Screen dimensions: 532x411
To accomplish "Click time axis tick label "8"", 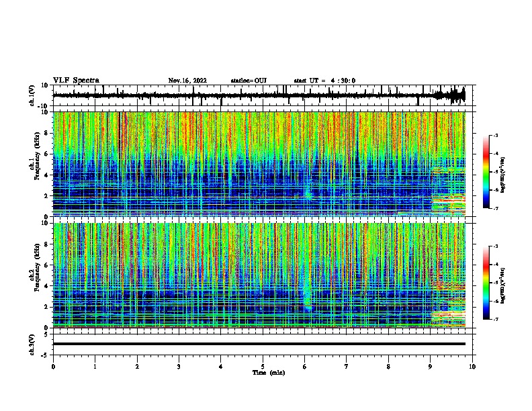I will point(388,367).
